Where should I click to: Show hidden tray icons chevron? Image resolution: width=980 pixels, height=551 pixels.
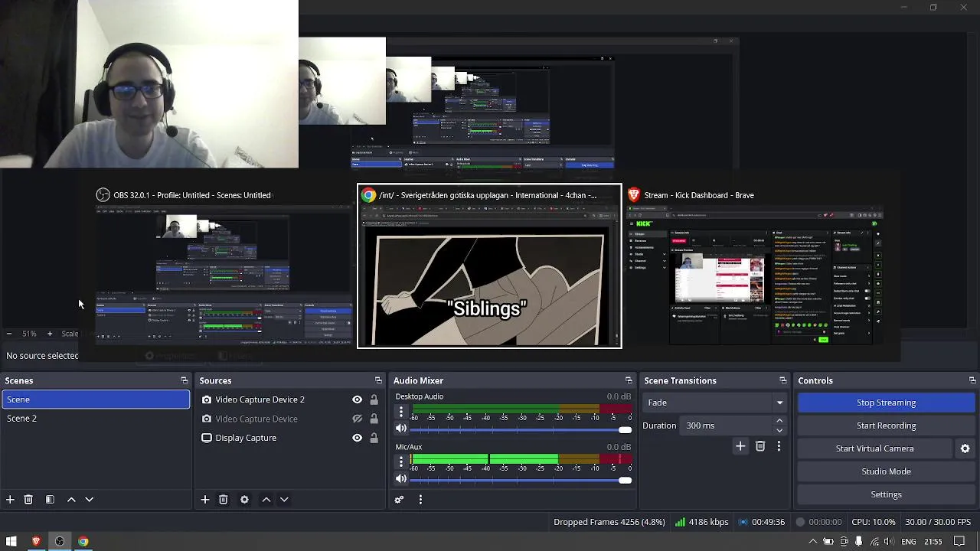point(812,542)
